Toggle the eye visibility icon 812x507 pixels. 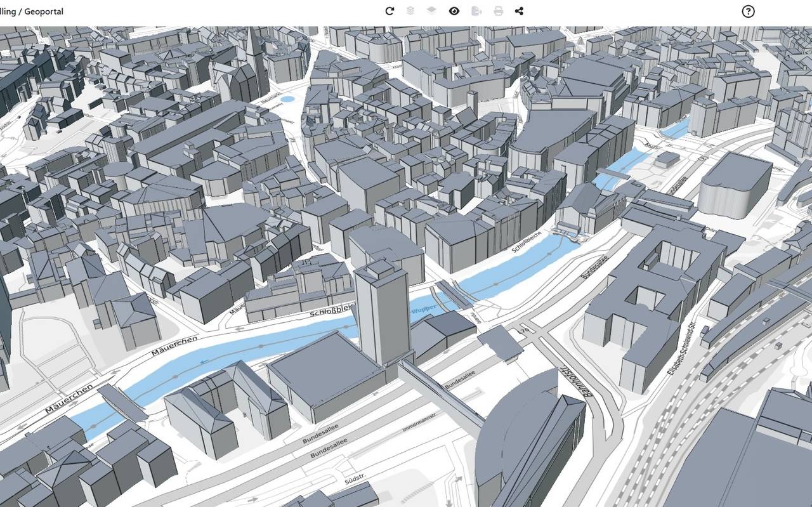point(454,11)
